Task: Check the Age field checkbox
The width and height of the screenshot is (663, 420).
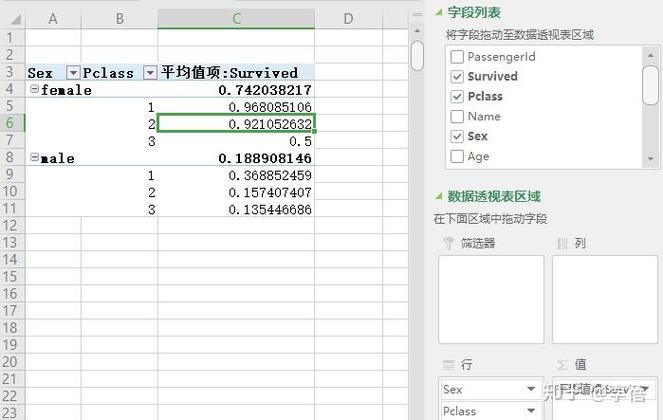Action: [x=457, y=156]
